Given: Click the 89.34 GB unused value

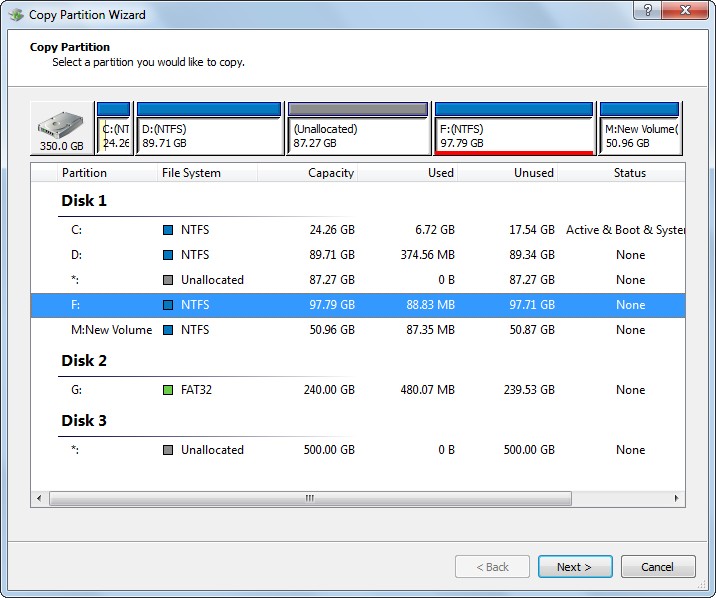Looking at the screenshot, I should (532, 255).
